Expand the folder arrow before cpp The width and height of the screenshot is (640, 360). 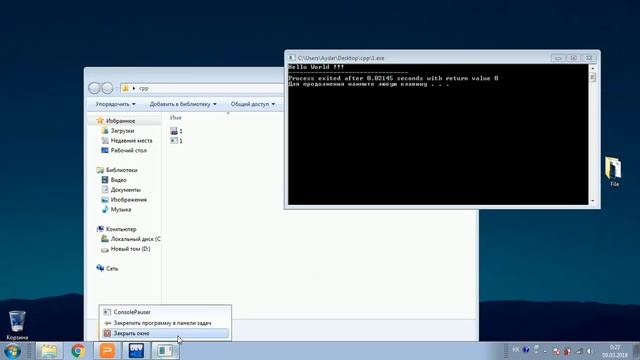(x=133, y=88)
